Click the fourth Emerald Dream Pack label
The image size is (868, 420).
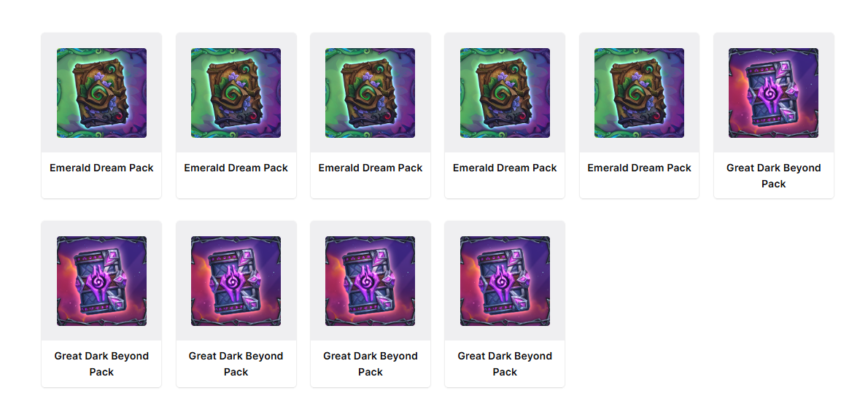click(x=505, y=168)
